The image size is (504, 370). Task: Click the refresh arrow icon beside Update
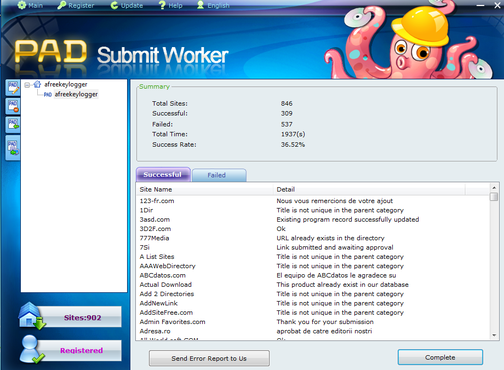114,5
